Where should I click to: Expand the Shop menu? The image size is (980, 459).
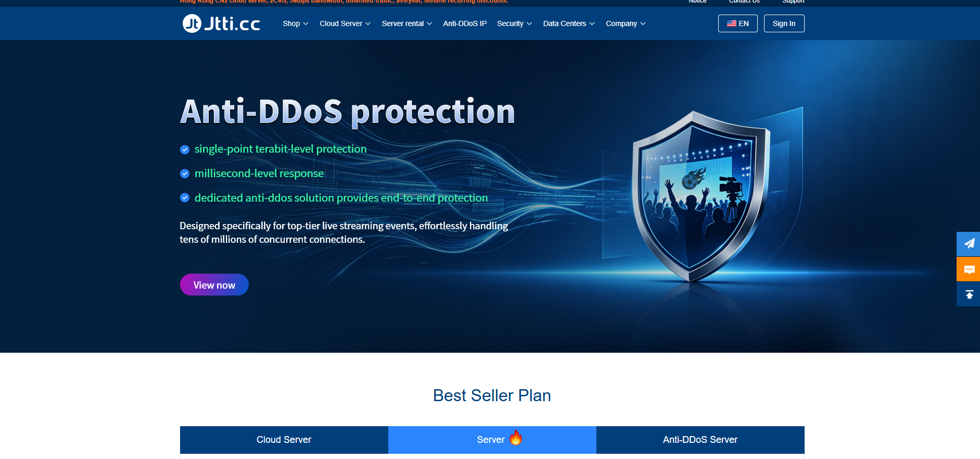pos(296,23)
